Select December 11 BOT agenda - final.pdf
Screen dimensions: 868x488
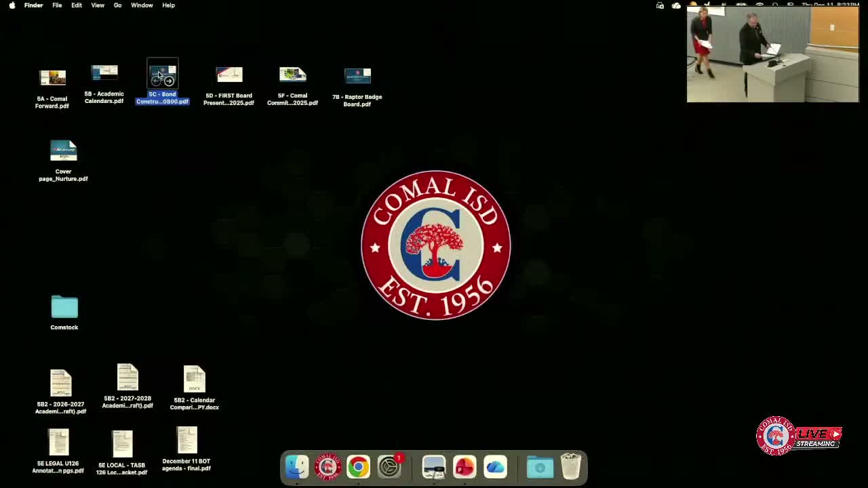pyautogui.click(x=186, y=441)
